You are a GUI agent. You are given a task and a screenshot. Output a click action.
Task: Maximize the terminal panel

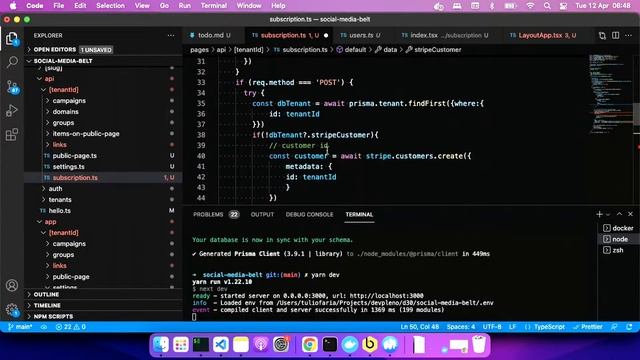(x=619, y=214)
